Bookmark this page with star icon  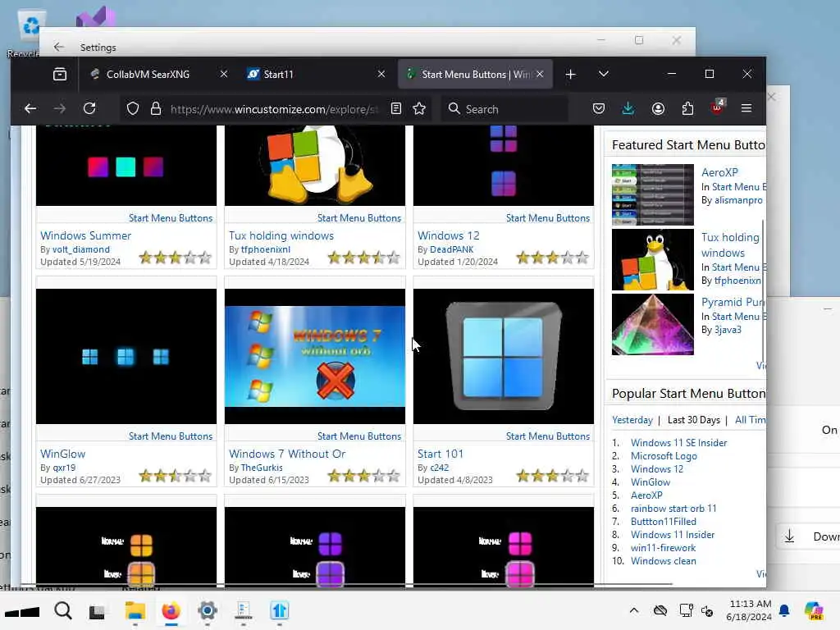(x=419, y=109)
